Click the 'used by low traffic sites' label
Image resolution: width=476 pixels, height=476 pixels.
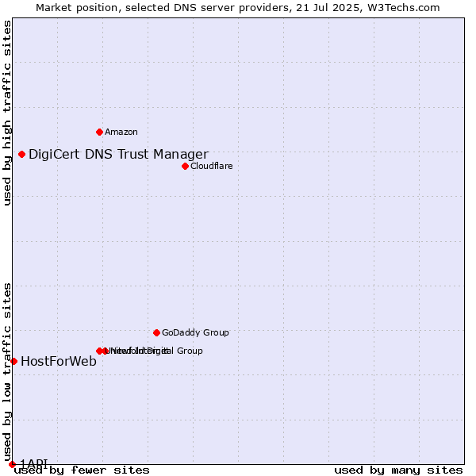[6, 373]
